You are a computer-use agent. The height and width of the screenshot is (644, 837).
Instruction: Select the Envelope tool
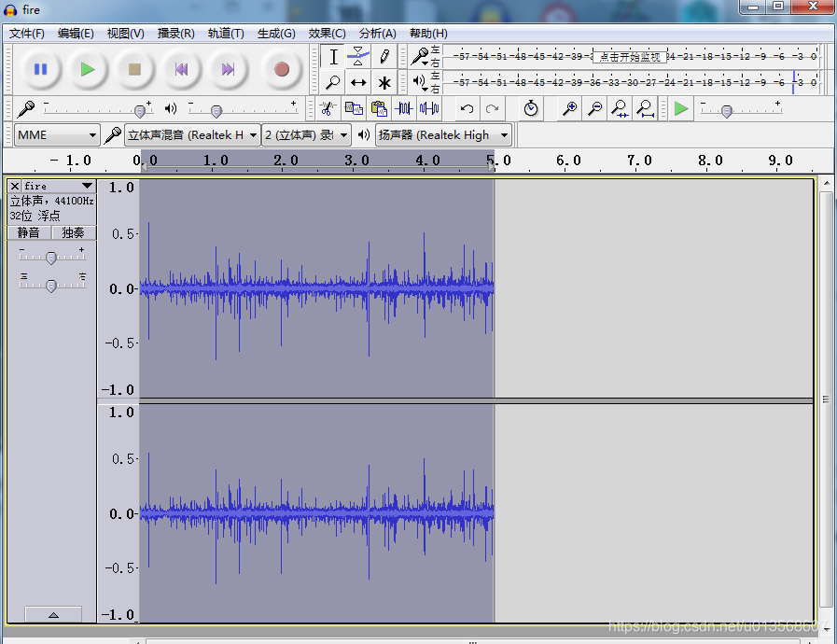coord(358,57)
